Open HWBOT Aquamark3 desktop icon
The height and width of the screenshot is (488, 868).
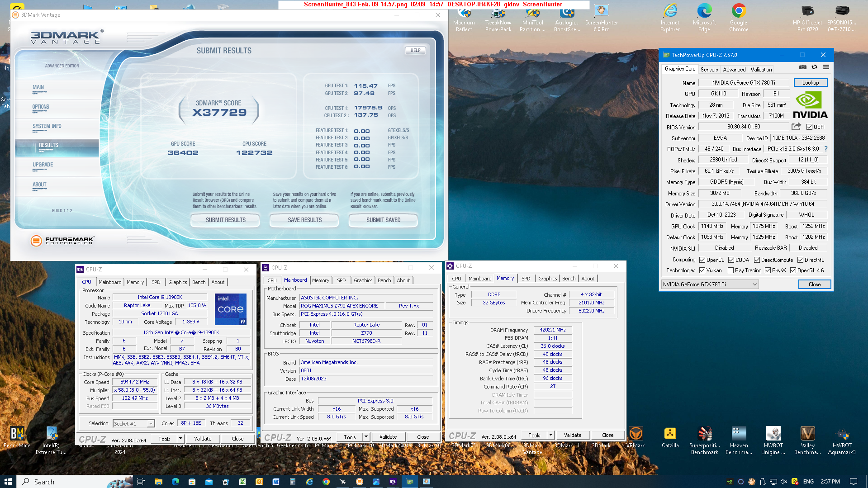(x=842, y=441)
